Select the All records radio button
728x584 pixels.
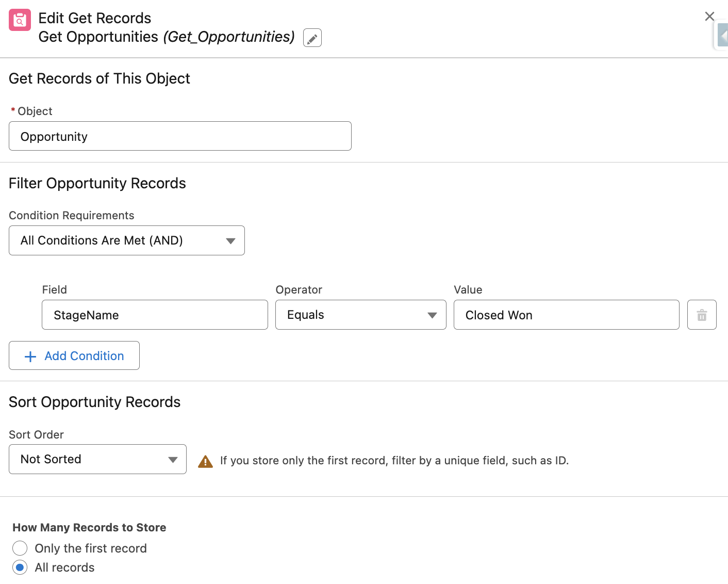[x=20, y=567]
